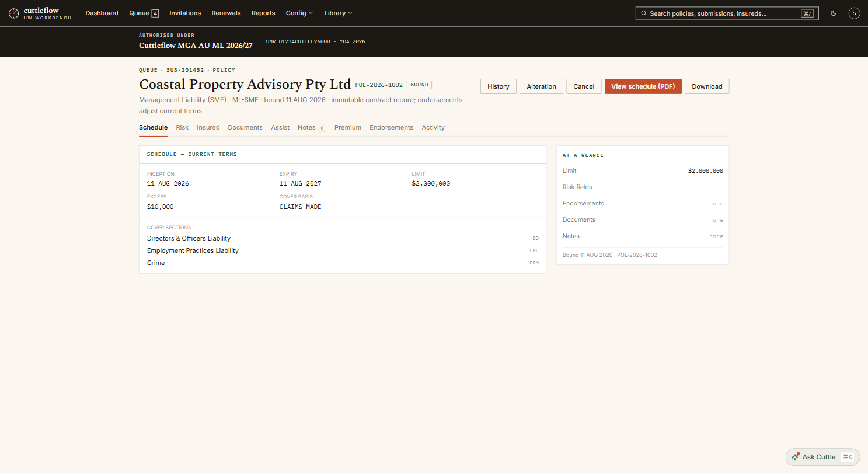Click the search magnifier icon

tap(643, 13)
